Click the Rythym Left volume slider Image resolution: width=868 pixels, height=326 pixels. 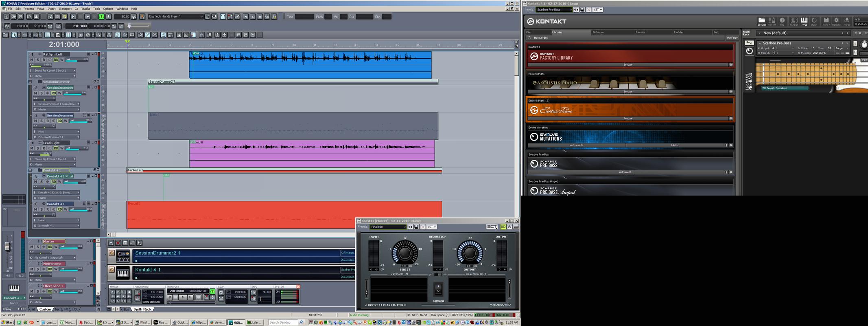(x=77, y=60)
